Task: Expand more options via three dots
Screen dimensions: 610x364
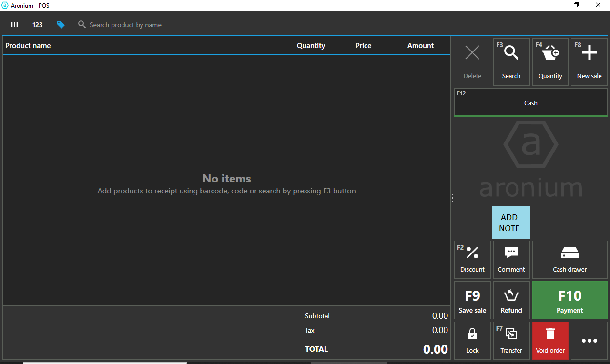Action: point(589,341)
